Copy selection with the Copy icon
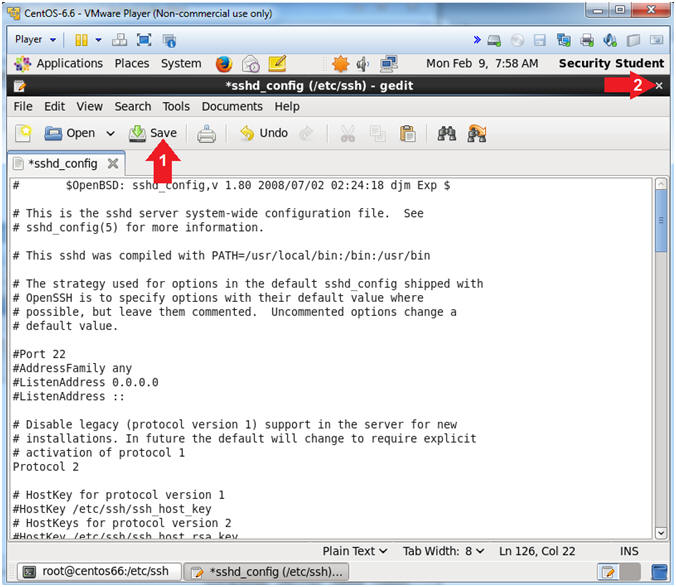Screen dimensions: 676x587 coord(378,134)
